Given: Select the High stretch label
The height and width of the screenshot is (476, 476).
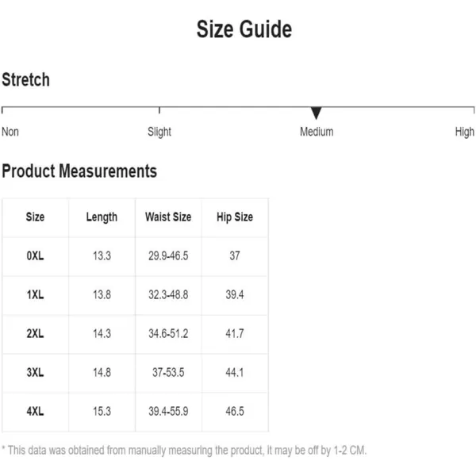Looking at the screenshot, I should coord(464,132).
